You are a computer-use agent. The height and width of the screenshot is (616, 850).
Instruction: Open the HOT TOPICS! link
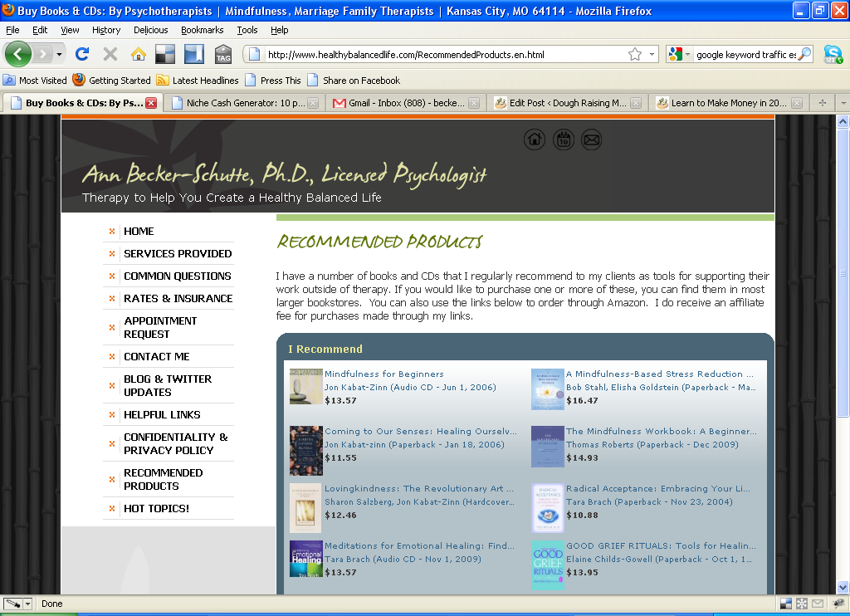[x=157, y=509]
